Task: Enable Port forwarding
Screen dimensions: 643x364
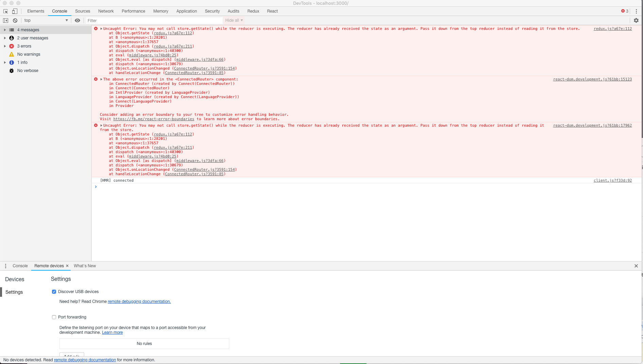Action: pos(54,317)
